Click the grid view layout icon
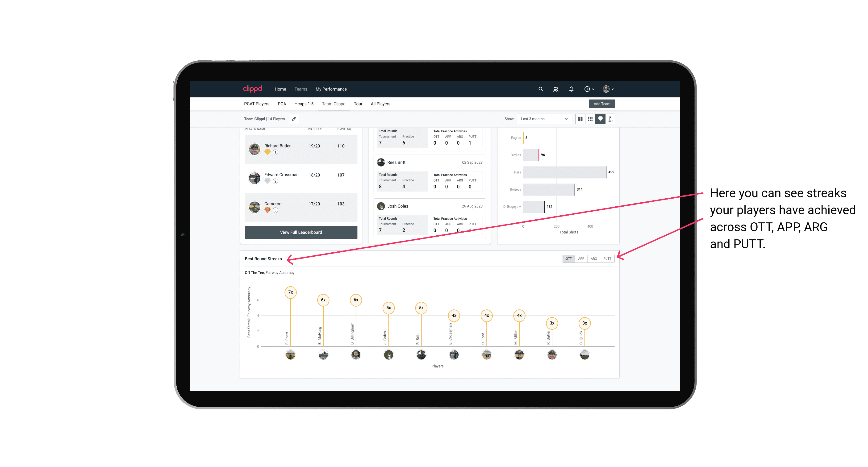 pyautogui.click(x=580, y=119)
